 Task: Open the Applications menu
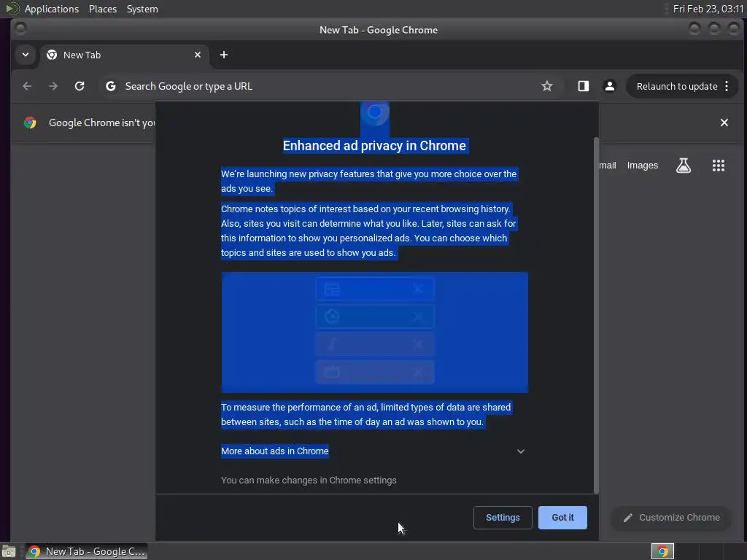coord(52,9)
